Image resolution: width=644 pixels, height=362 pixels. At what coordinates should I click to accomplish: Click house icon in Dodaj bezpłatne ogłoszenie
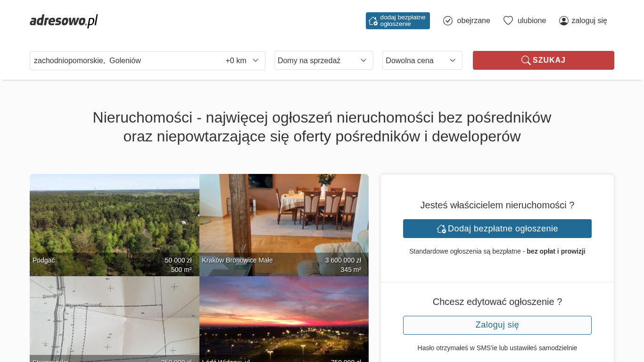pyautogui.click(x=441, y=229)
